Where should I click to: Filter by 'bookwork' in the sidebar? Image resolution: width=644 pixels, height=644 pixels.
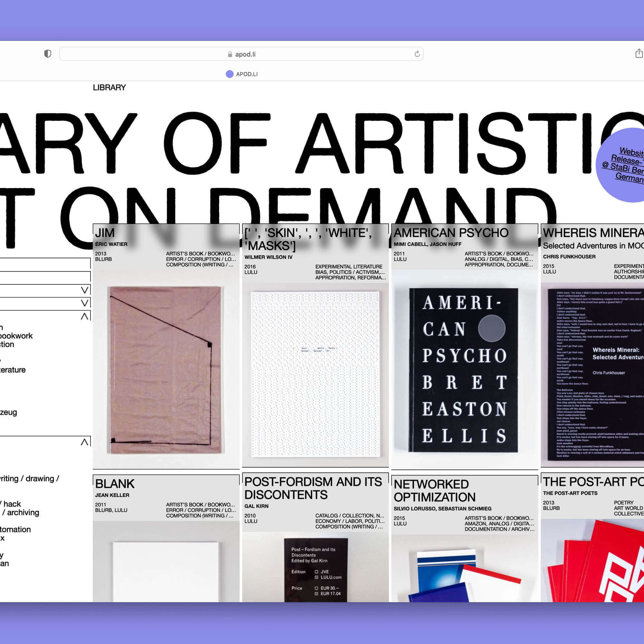[x=16, y=336]
